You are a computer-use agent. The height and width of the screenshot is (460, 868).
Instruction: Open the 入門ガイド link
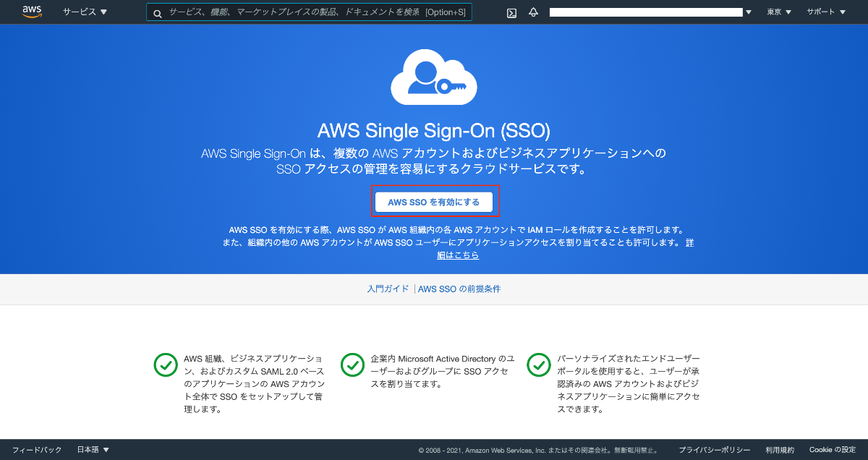point(388,289)
